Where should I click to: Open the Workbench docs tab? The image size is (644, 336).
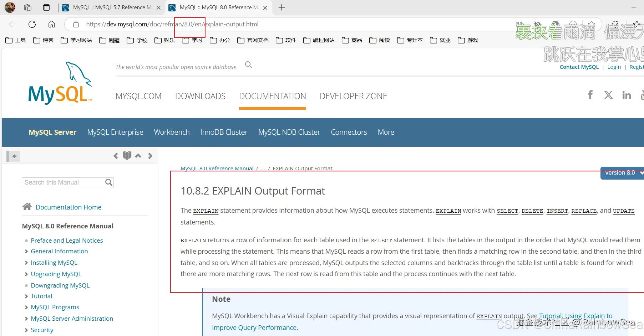click(172, 132)
